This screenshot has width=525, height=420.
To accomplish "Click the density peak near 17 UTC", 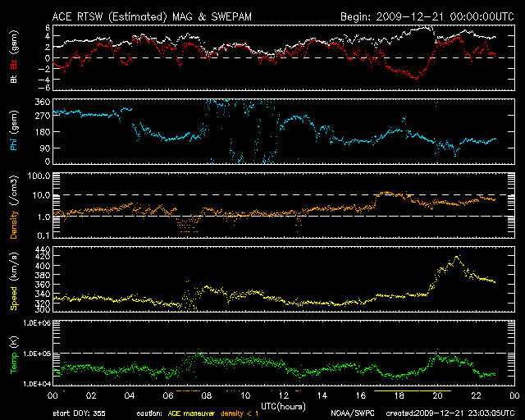I will [386, 193].
